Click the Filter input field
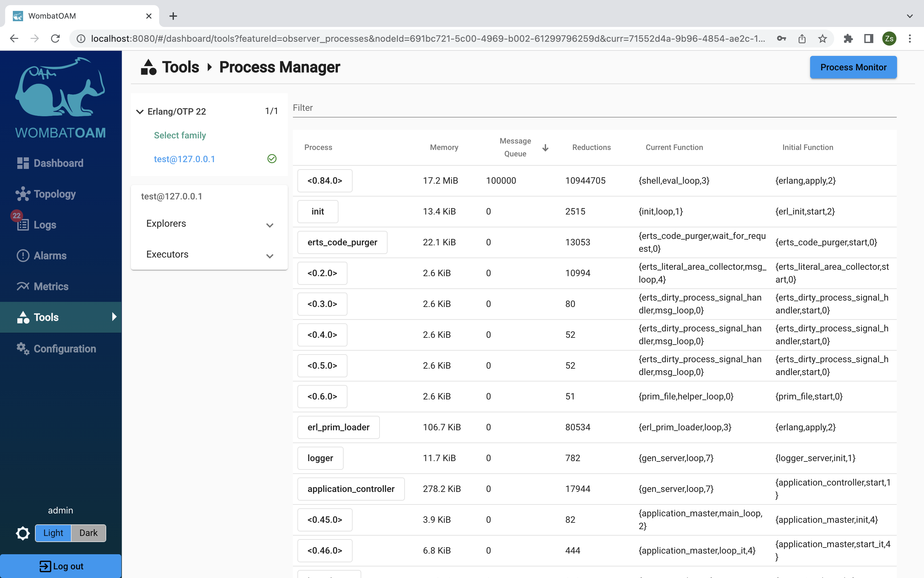The height and width of the screenshot is (578, 924). click(595, 108)
